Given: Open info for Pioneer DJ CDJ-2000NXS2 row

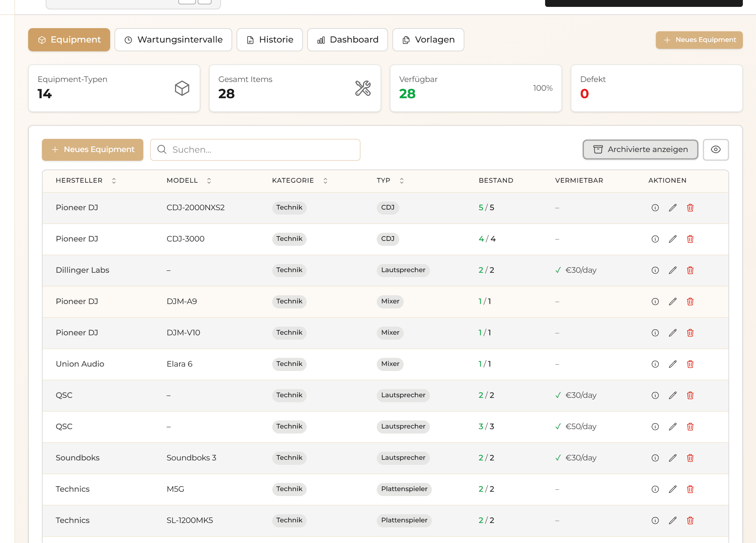Looking at the screenshot, I should click(x=655, y=208).
